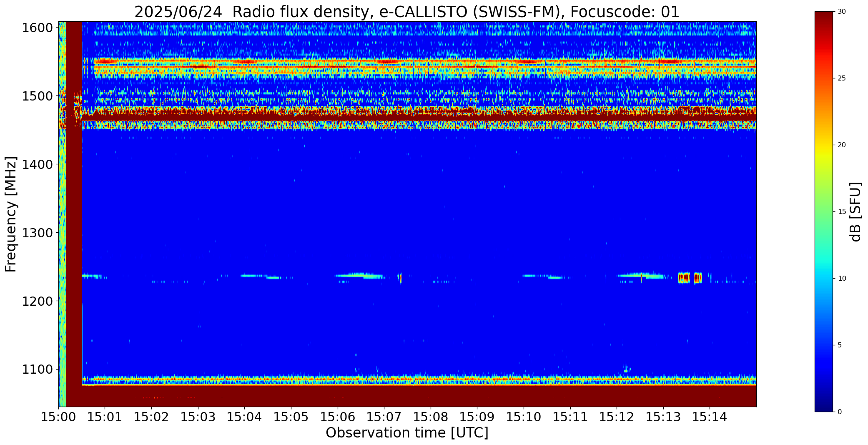Click the narrow burst near 15:07:20 at 1235 MHz

399,278
